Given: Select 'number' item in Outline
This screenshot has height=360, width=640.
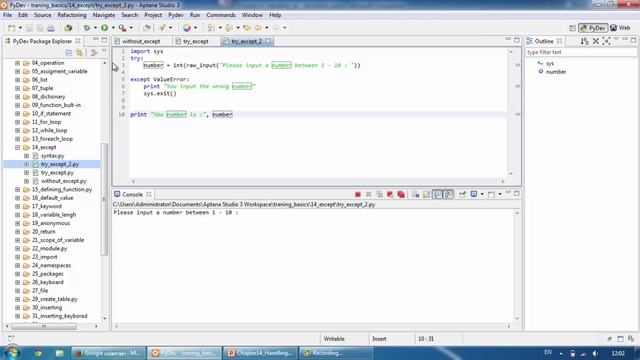Looking at the screenshot, I should point(556,71).
